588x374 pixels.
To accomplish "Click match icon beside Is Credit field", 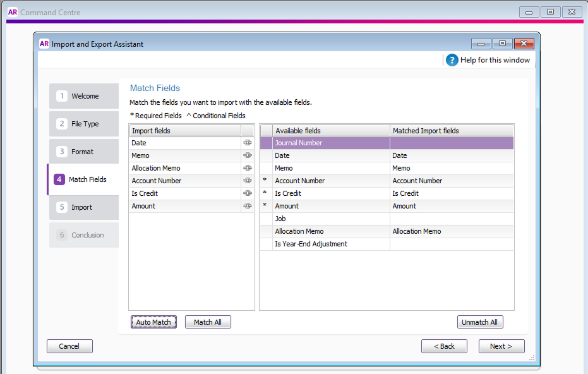I will (247, 193).
